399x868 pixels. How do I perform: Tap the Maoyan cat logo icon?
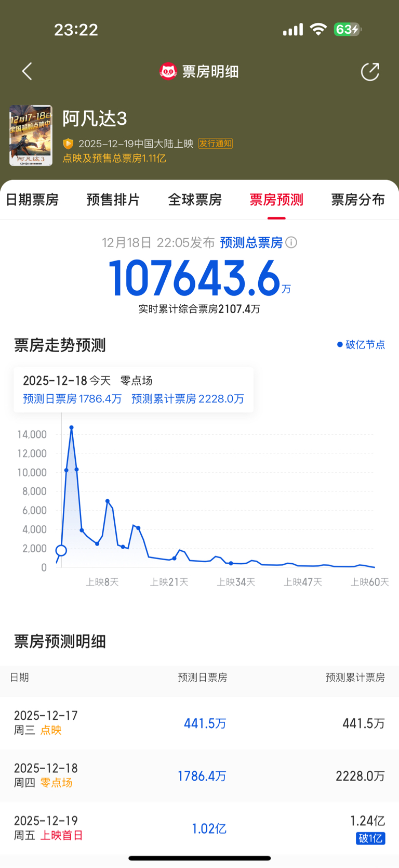pos(168,71)
